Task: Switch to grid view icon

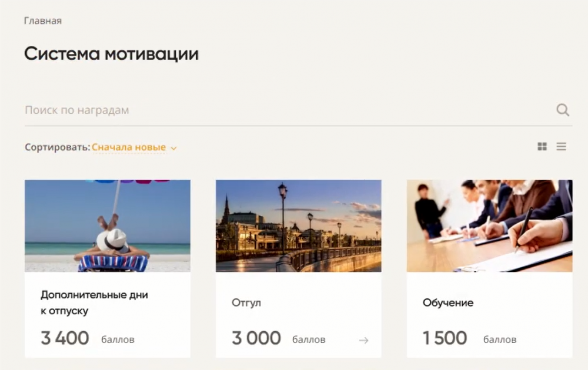Action: tap(542, 146)
